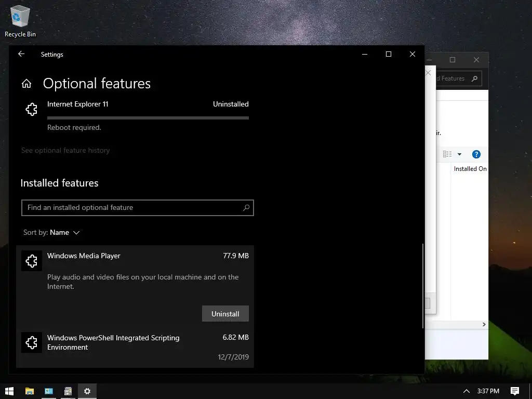This screenshot has width=532, height=399.
Task: Open Settings home via house icon
Action: pos(26,84)
